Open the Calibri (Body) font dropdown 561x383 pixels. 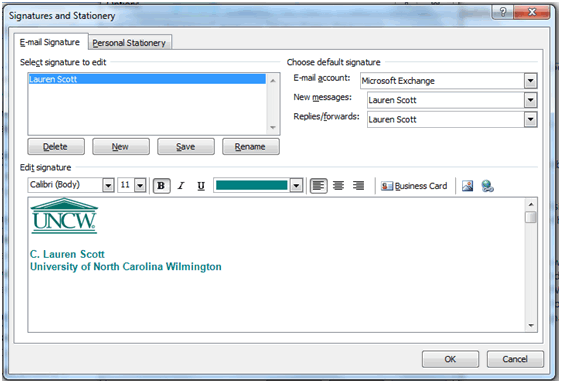click(108, 185)
